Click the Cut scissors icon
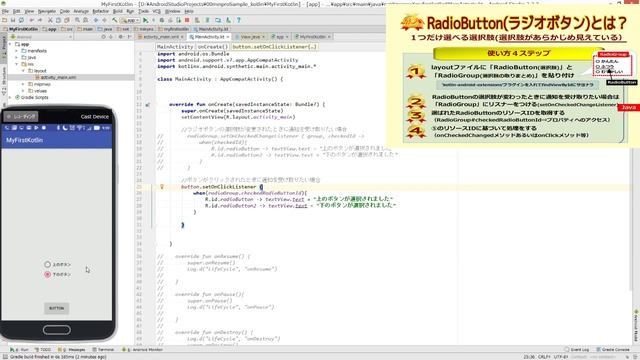 50,20
